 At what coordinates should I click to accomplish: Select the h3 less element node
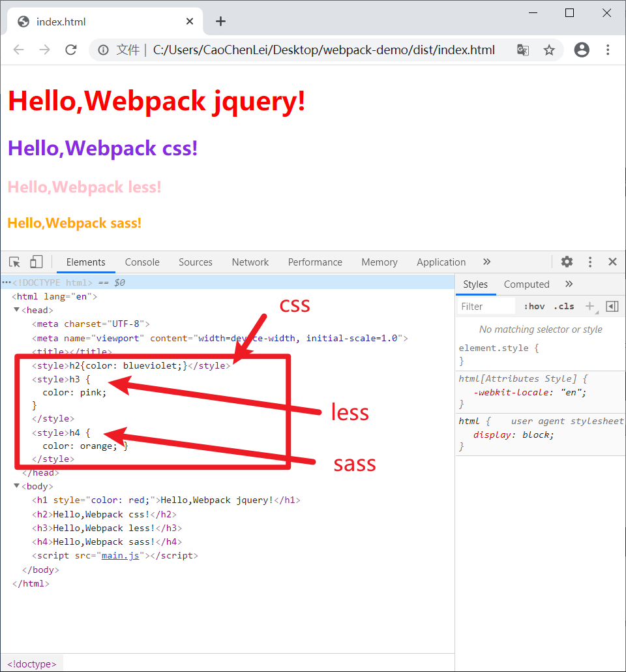pyautogui.click(x=107, y=528)
